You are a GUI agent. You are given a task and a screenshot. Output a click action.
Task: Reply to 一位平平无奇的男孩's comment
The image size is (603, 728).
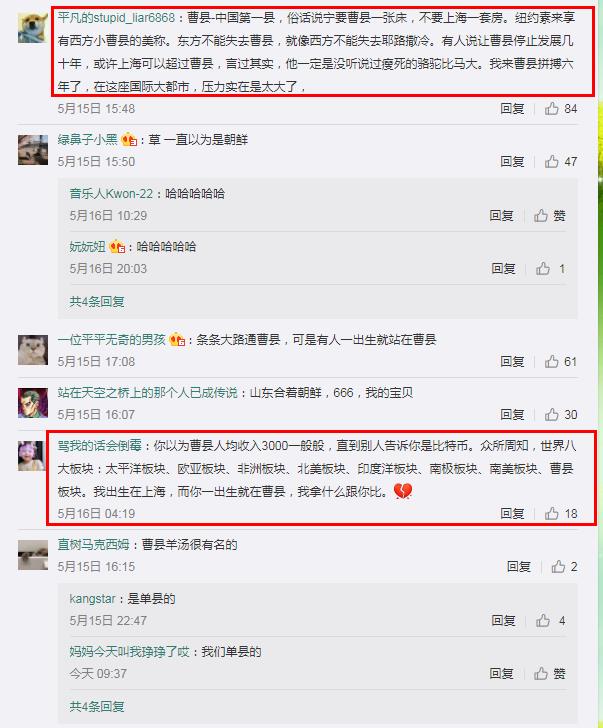[x=512, y=361]
